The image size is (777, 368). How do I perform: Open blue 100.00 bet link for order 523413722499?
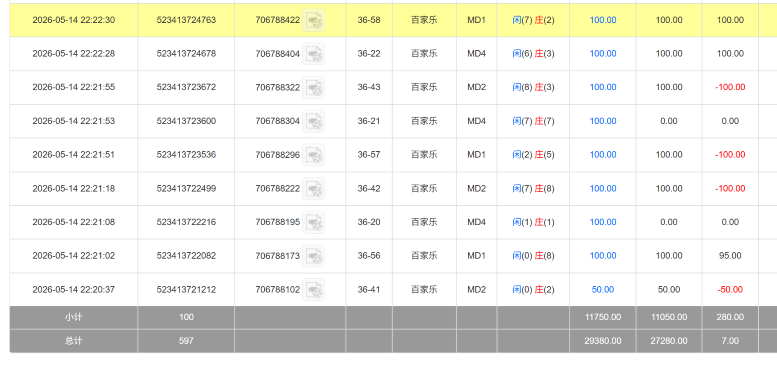click(603, 188)
